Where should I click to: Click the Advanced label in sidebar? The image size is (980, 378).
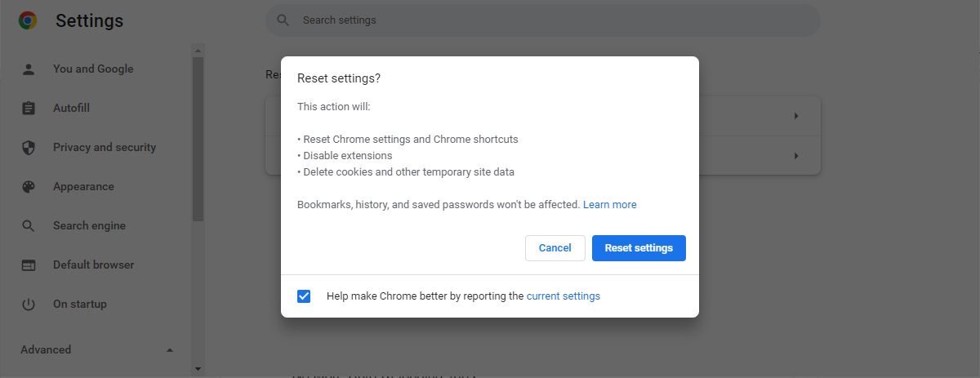coord(46,350)
